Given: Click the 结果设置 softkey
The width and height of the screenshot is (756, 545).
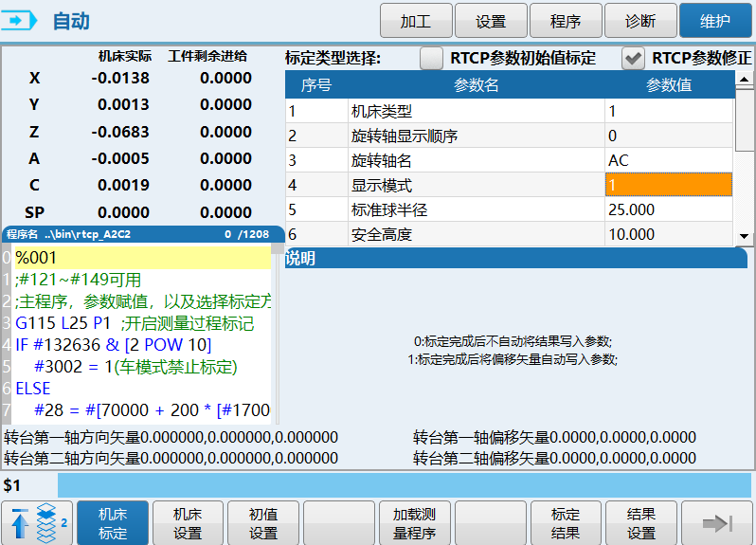Looking at the screenshot, I should click(641, 523).
